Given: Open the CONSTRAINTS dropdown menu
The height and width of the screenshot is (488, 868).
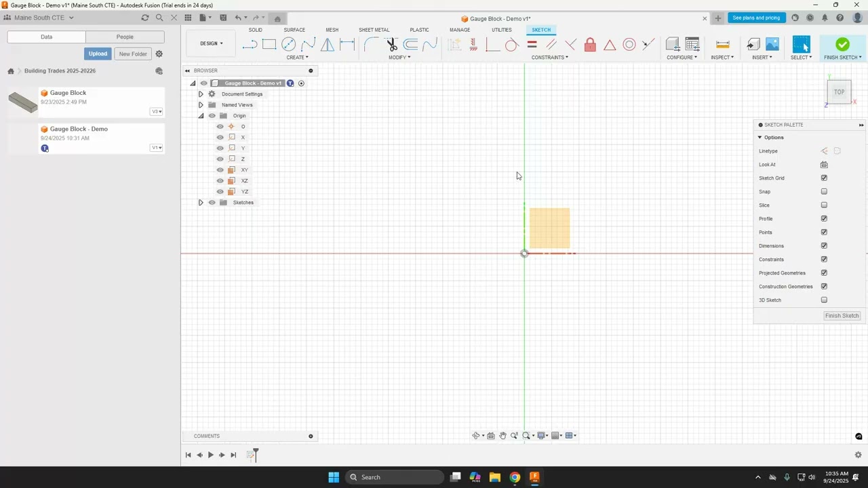Looking at the screenshot, I should (550, 58).
